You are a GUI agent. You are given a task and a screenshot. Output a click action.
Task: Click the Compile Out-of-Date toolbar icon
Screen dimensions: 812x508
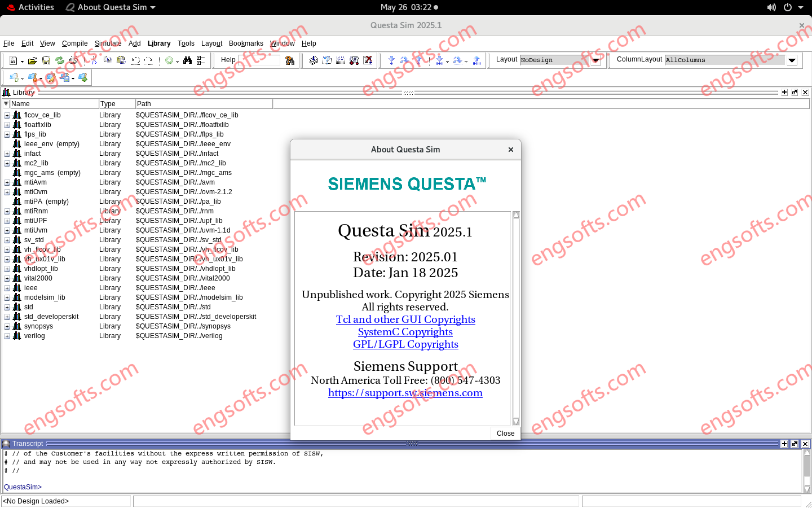click(327, 60)
